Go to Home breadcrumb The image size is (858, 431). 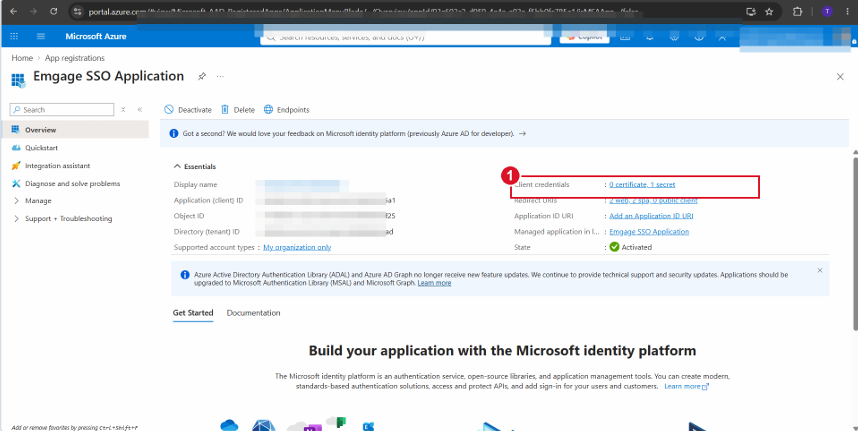22,58
